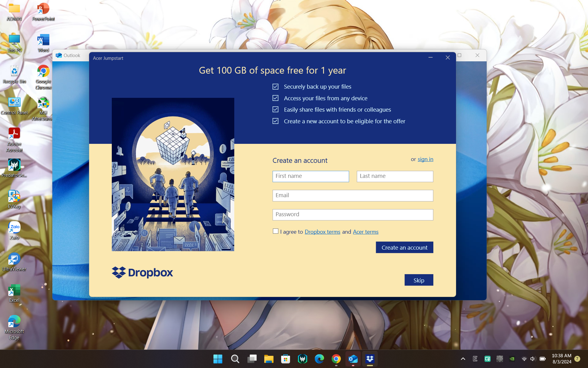
Task: Open Microsoft Edge desktop shortcut
Action: (14, 328)
